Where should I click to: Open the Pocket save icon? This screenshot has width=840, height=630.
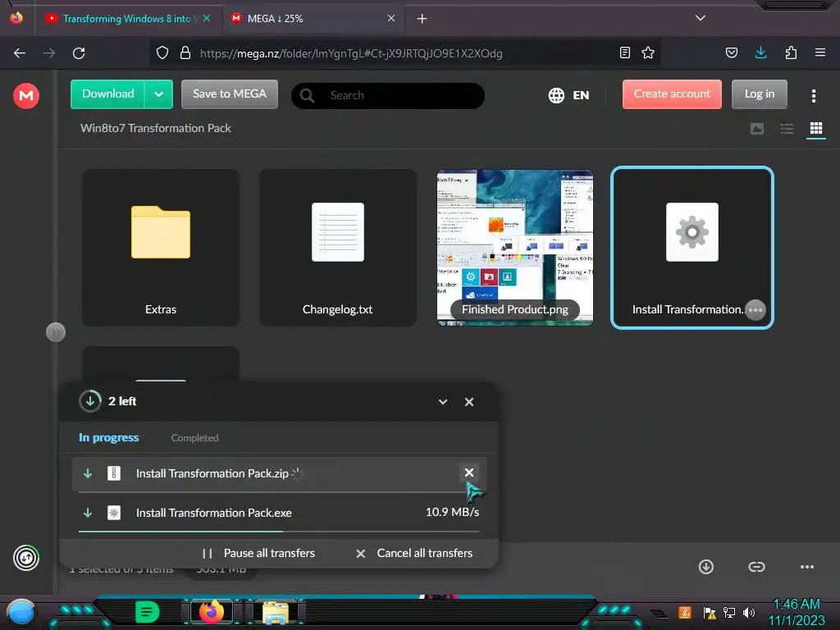coord(731,52)
